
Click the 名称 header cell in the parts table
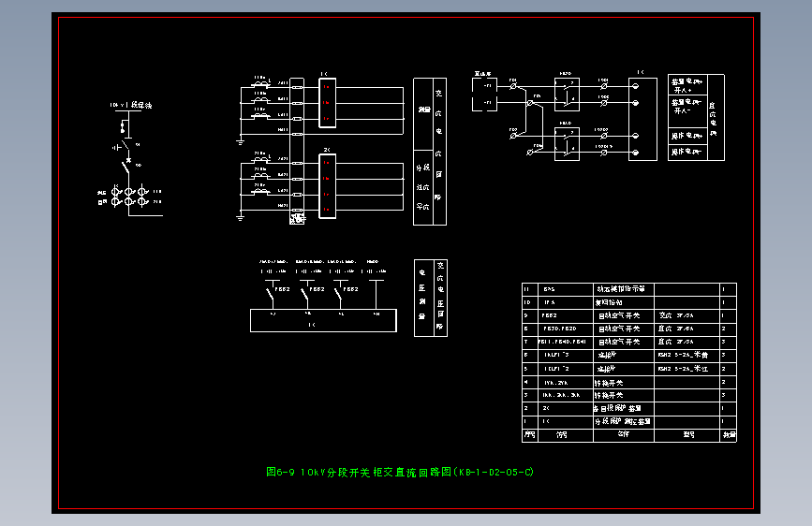click(624, 435)
